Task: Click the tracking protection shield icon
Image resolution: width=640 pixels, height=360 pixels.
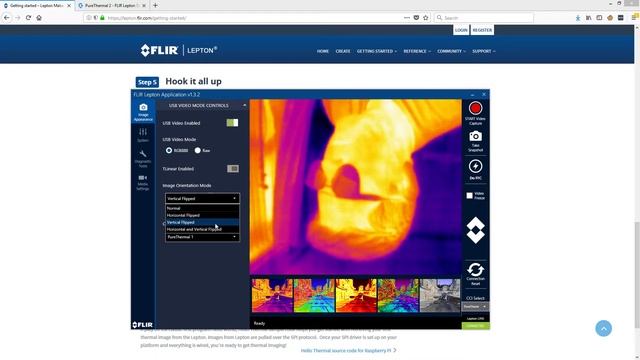Action: [96, 18]
